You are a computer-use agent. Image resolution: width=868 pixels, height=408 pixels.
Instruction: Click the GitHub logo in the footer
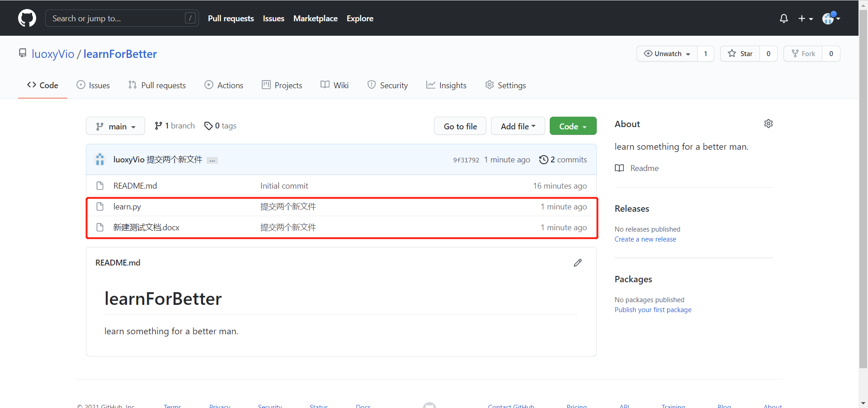coord(429,405)
